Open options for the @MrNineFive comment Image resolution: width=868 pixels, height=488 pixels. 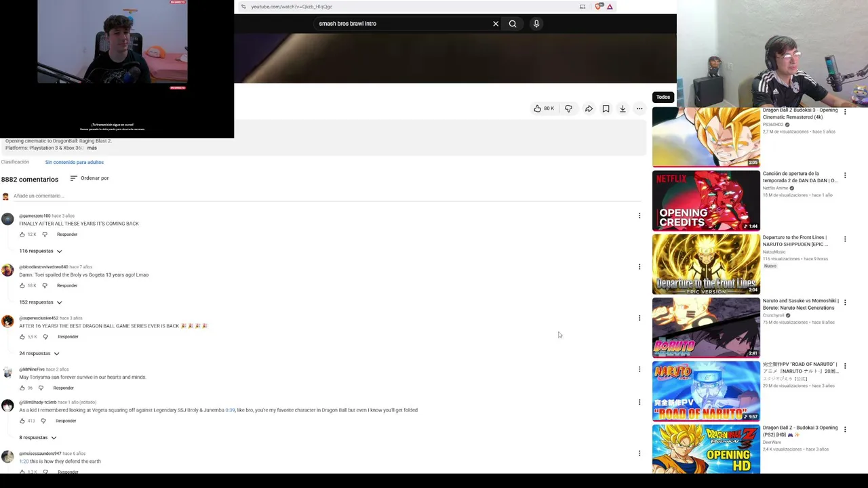coord(639,369)
